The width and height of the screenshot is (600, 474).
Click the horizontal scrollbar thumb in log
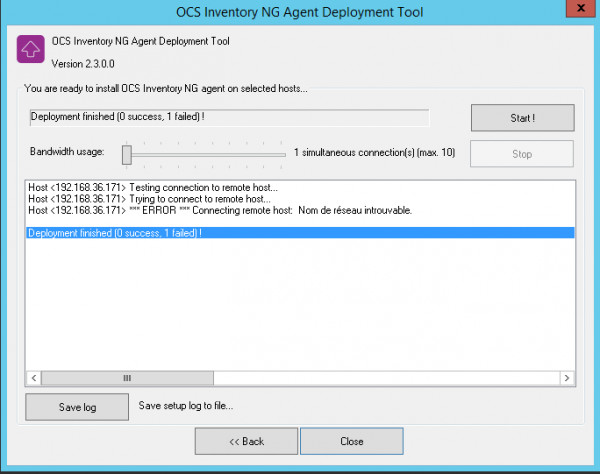127,378
